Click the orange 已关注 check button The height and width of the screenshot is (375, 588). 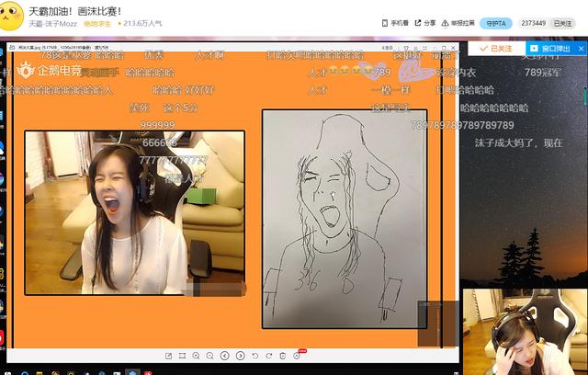coord(496,49)
